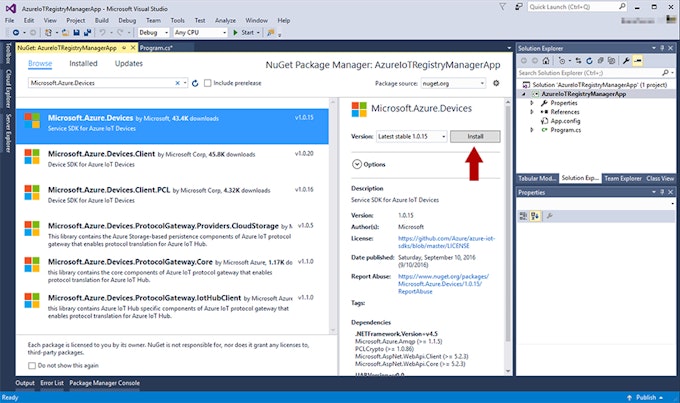Click the New Project toolbar icon
The height and width of the screenshot is (403, 680).
point(49,33)
